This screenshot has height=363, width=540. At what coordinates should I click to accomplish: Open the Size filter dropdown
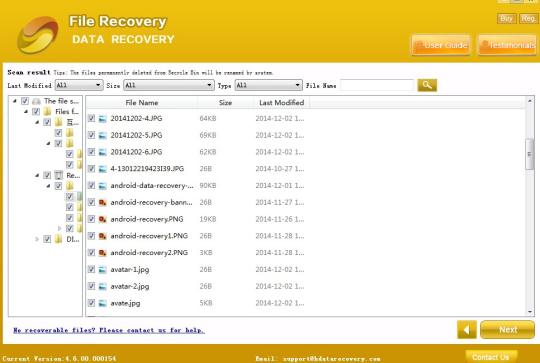[x=169, y=85]
